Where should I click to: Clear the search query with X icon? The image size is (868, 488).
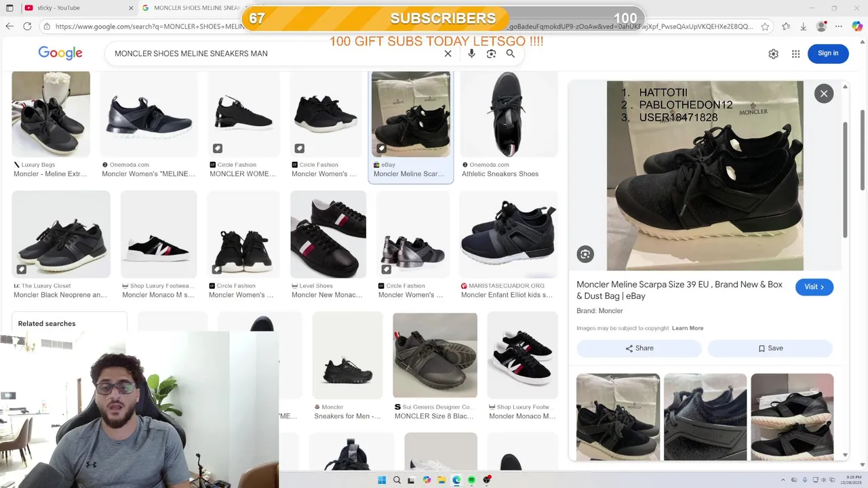[x=448, y=54]
